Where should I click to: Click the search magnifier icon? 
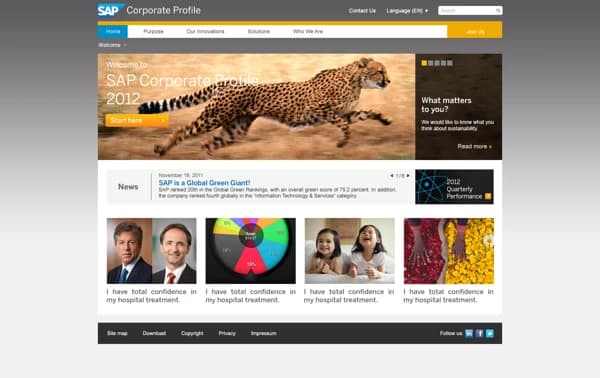[x=498, y=10]
